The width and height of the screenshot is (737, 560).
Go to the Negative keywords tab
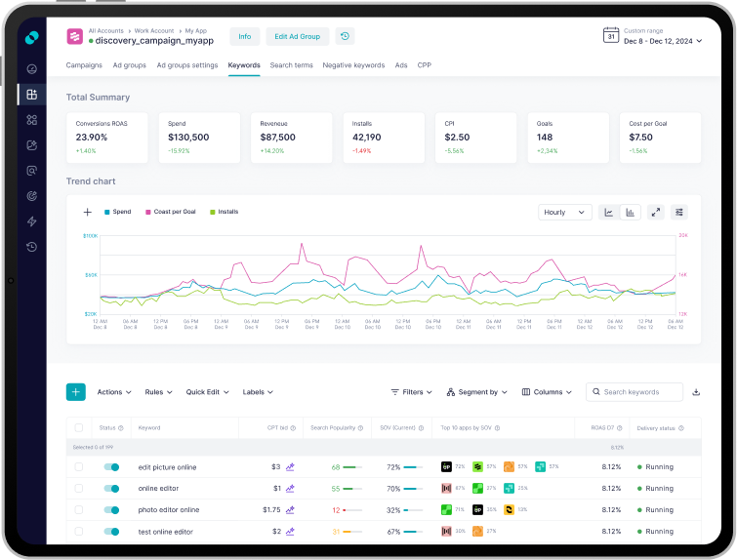[353, 65]
